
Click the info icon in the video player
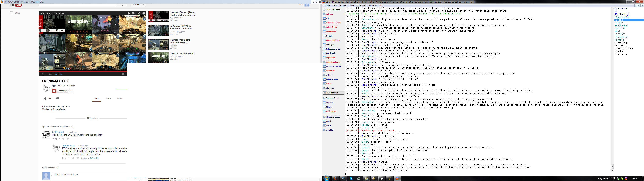click(144, 14)
